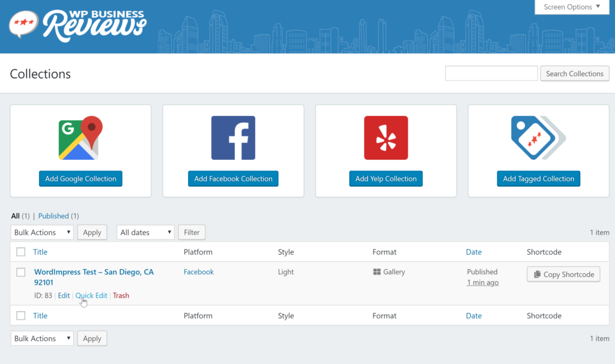The image size is (615, 364).
Task: Open the All dates filter dropdown
Action: coord(145,232)
